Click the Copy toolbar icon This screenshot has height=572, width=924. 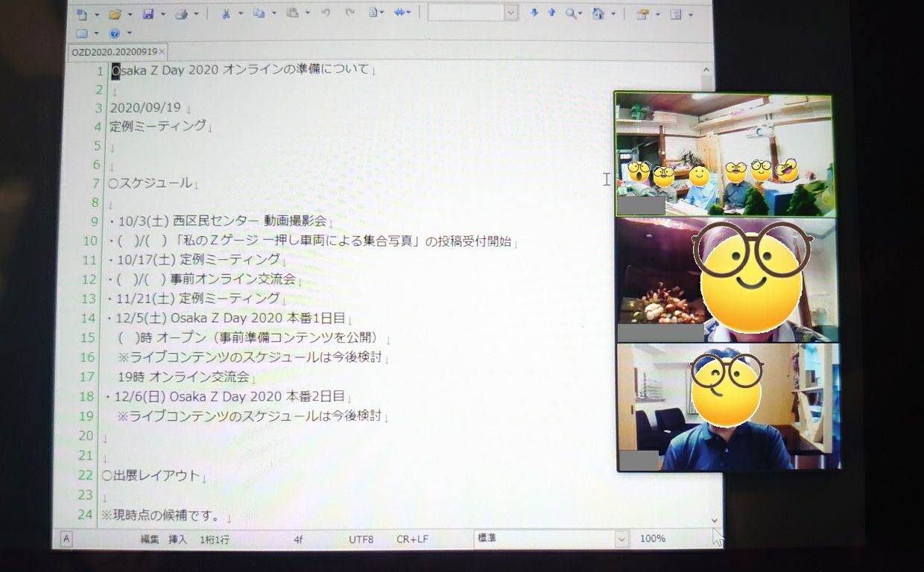click(259, 13)
